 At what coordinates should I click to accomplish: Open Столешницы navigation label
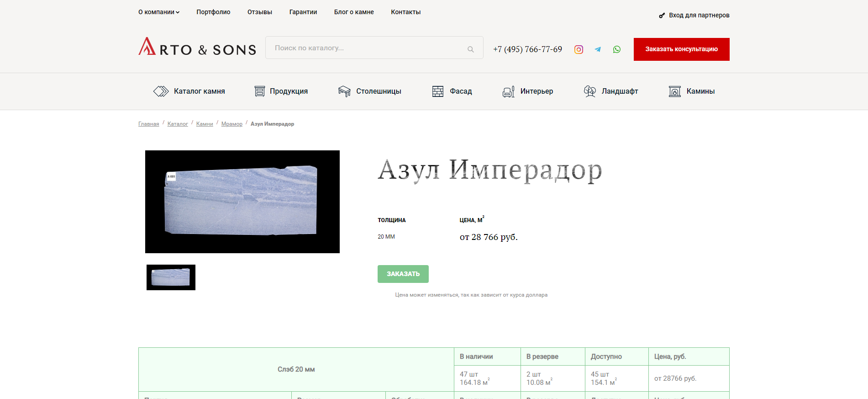coord(379,91)
